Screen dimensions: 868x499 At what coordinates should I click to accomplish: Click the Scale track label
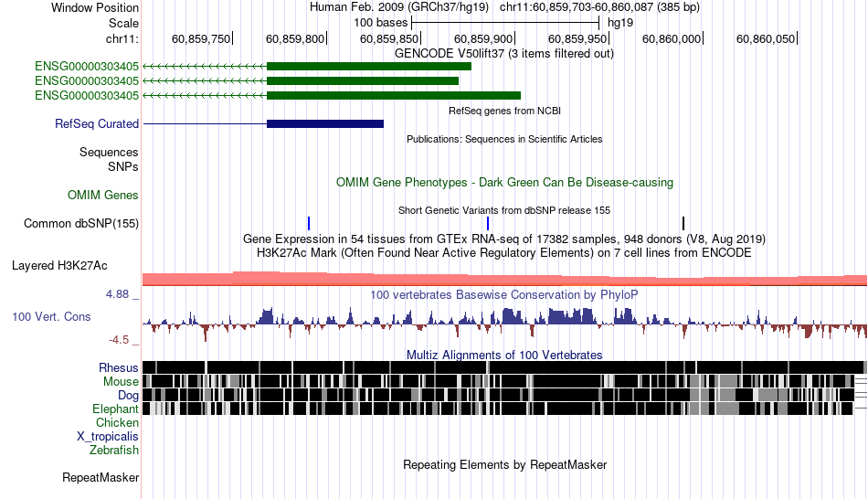pyautogui.click(x=123, y=23)
